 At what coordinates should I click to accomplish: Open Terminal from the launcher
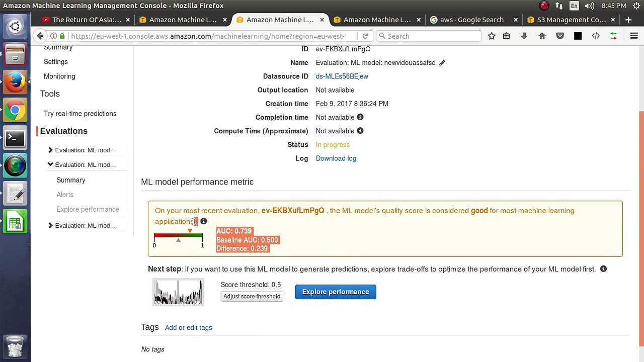coord(15,138)
